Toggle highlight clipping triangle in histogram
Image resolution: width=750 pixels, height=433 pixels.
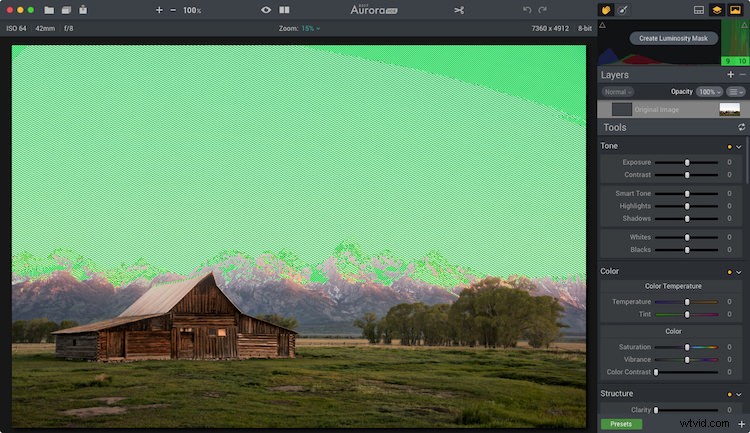(744, 25)
